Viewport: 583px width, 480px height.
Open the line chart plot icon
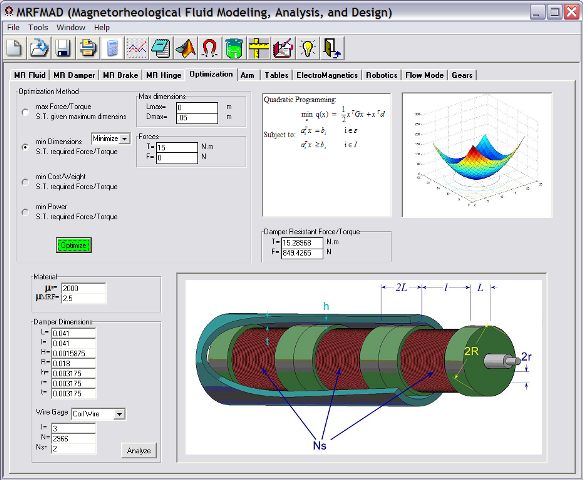pos(137,48)
